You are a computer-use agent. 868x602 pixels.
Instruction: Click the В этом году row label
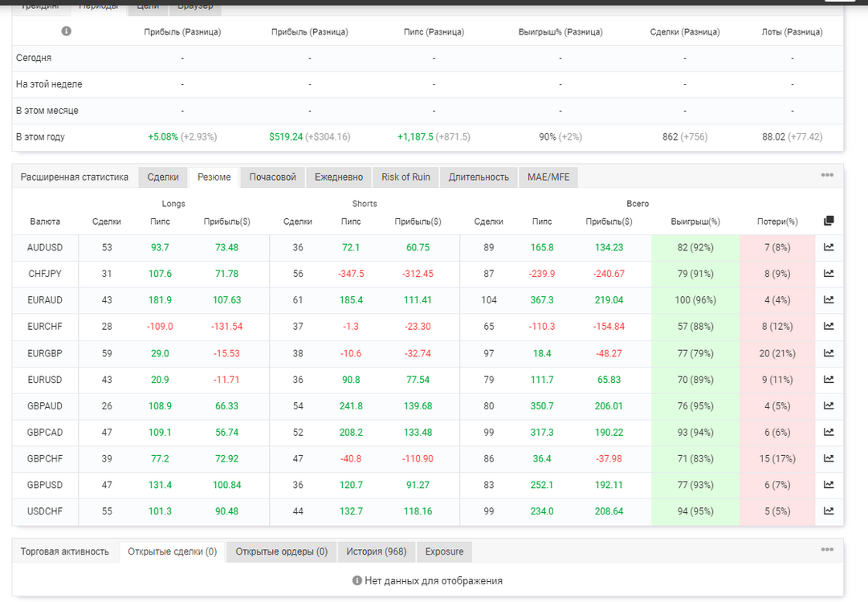[x=40, y=136]
